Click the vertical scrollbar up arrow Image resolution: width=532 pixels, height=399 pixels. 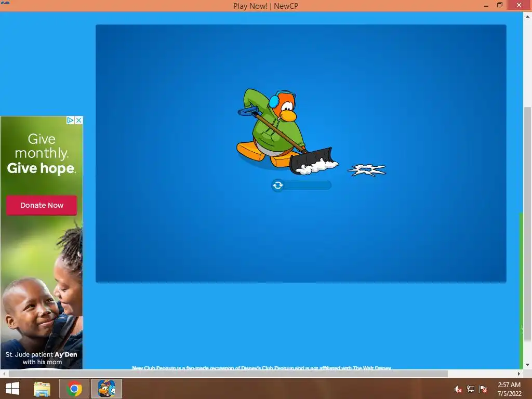coord(527,16)
